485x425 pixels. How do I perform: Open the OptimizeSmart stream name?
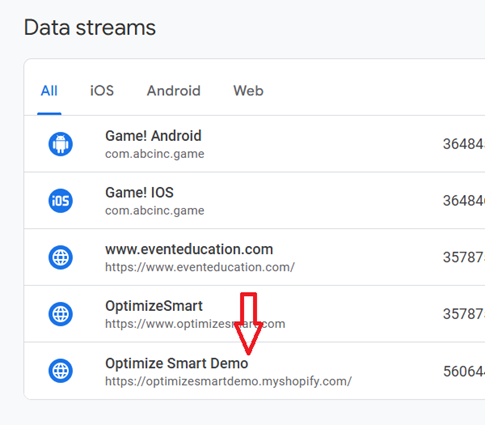point(154,306)
